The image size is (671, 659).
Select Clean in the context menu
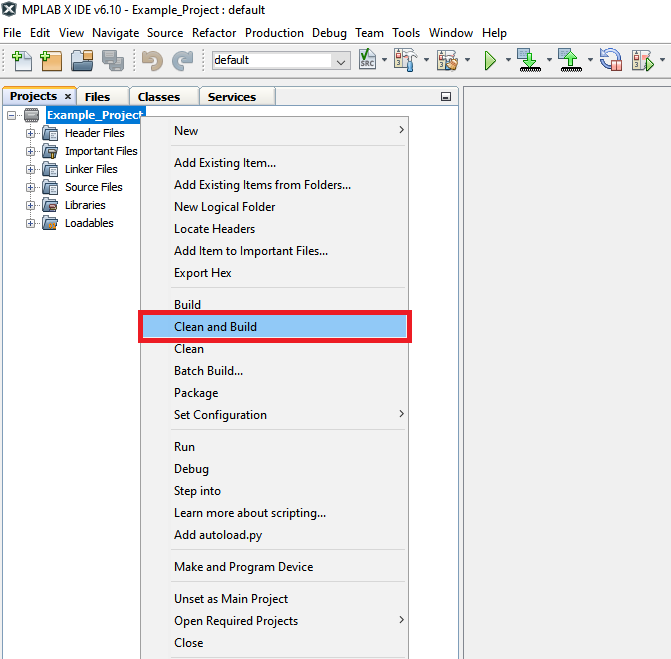click(x=274, y=349)
